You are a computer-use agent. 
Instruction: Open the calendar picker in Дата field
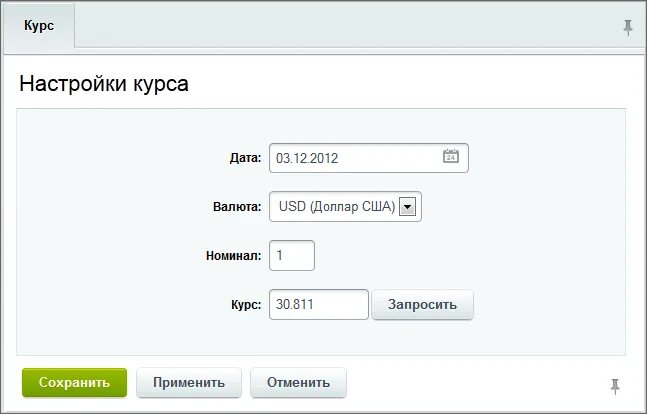pyautogui.click(x=451, y=156)
